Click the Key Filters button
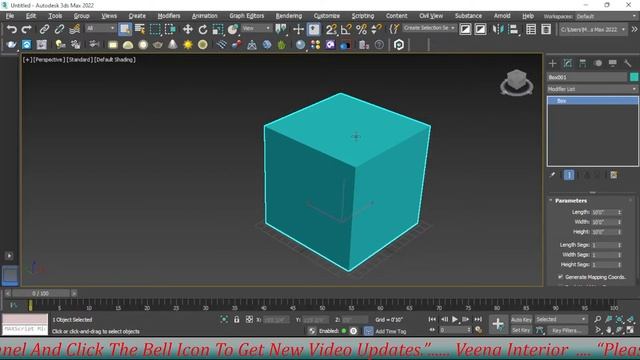 pyautogui.click(x=567, y=330)
